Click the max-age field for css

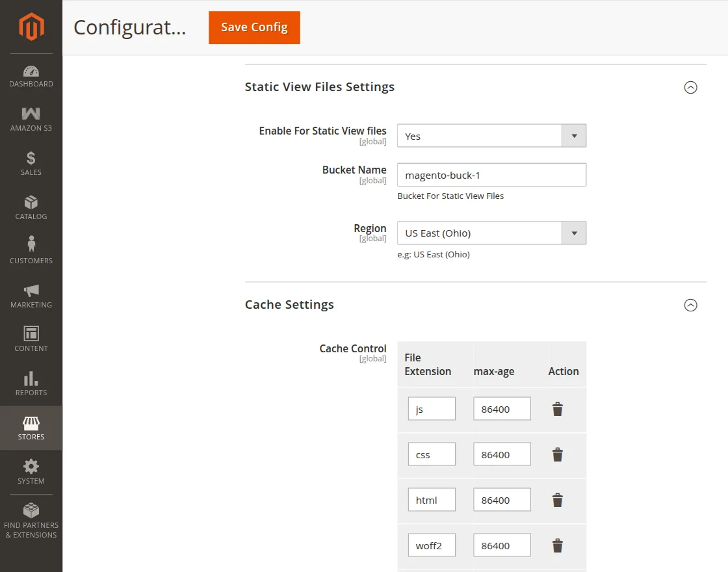(x=502, y=454)
